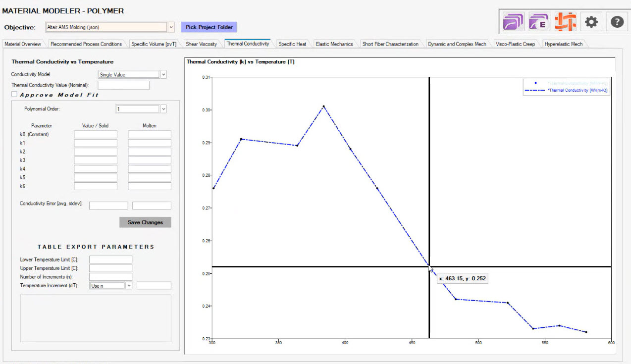This screenshot has width=631, height=364.
Task: Click the Save Changes button
Action: coord(145,222)
